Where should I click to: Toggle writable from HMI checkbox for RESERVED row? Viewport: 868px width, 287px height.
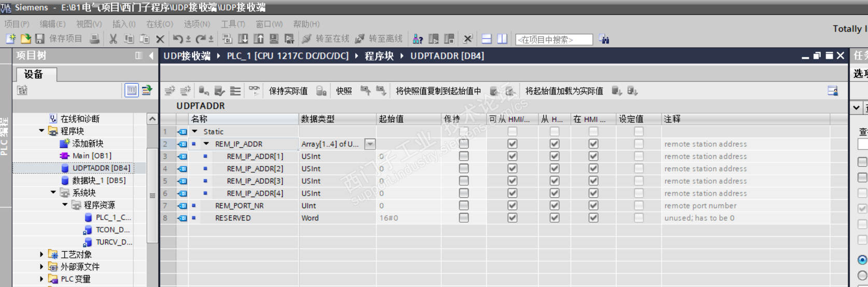point(554,218)
